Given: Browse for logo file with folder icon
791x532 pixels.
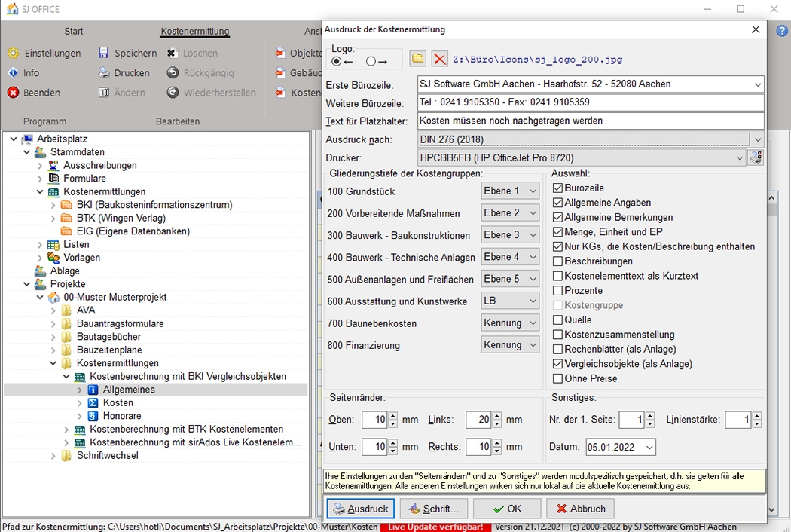Looking at the screenshot, I should coord(417,59).
